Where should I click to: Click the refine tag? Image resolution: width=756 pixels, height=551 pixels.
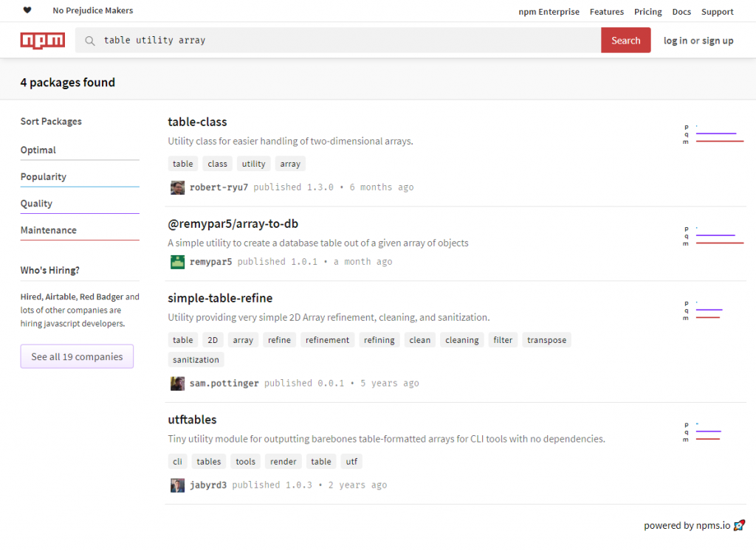tap(279, 340)
